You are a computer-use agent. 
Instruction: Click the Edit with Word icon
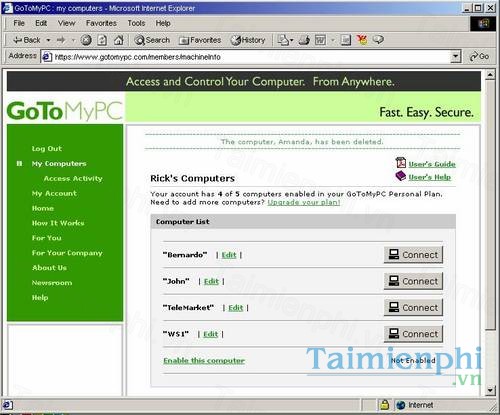pyautogui.click(x=320, y=40)
